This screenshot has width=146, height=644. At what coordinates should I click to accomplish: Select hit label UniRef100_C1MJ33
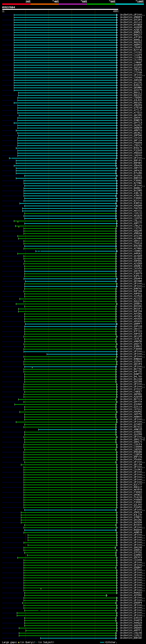[131, 213]
